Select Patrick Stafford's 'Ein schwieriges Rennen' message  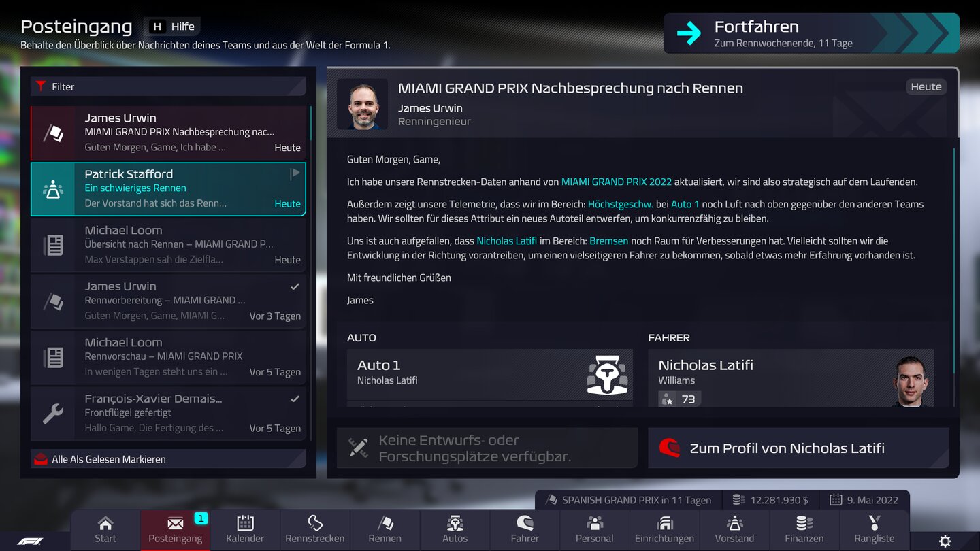pos(168,189)
